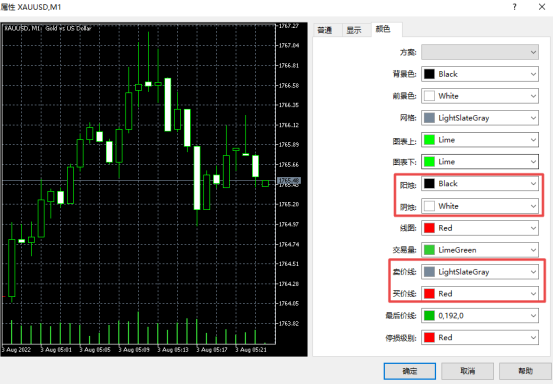Click the 1765.20 price label

pyautogui.click(x=289, y=204)
